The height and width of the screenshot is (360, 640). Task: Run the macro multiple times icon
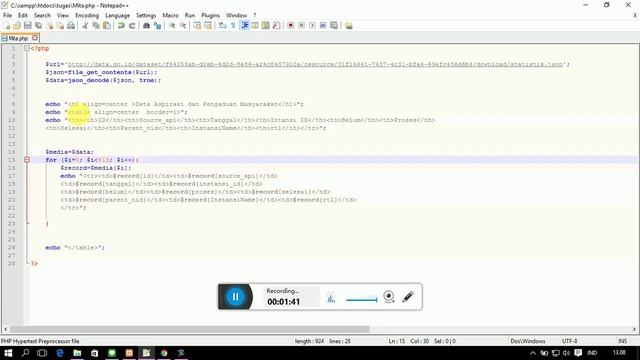click(x=323, y=26)
